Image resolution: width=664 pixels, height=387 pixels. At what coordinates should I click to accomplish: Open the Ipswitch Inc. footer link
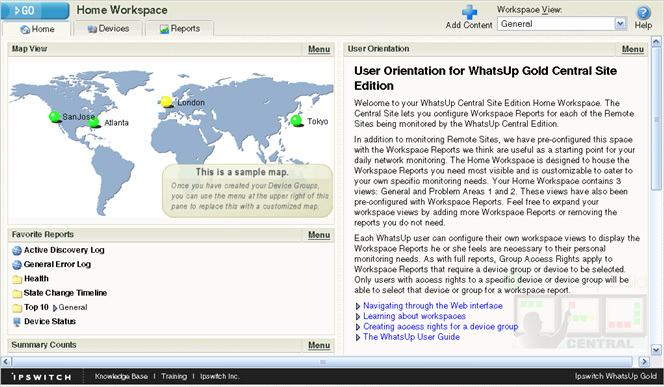(x=219, y=376)
